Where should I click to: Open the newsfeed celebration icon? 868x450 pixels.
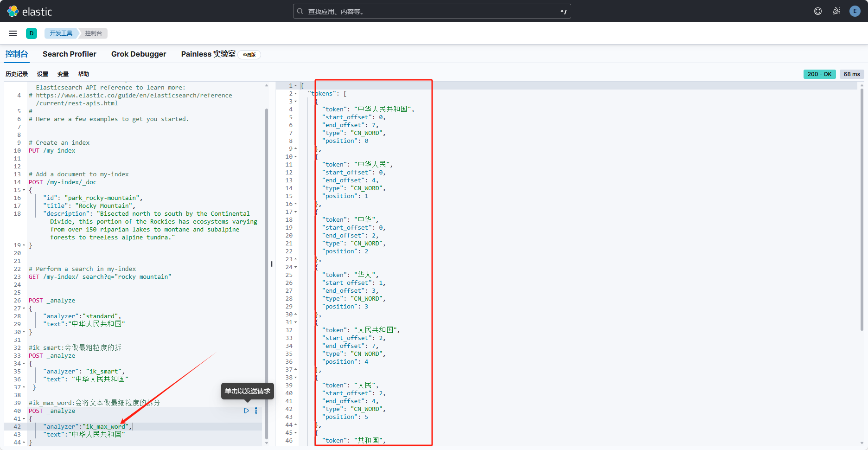click(836, 11)
